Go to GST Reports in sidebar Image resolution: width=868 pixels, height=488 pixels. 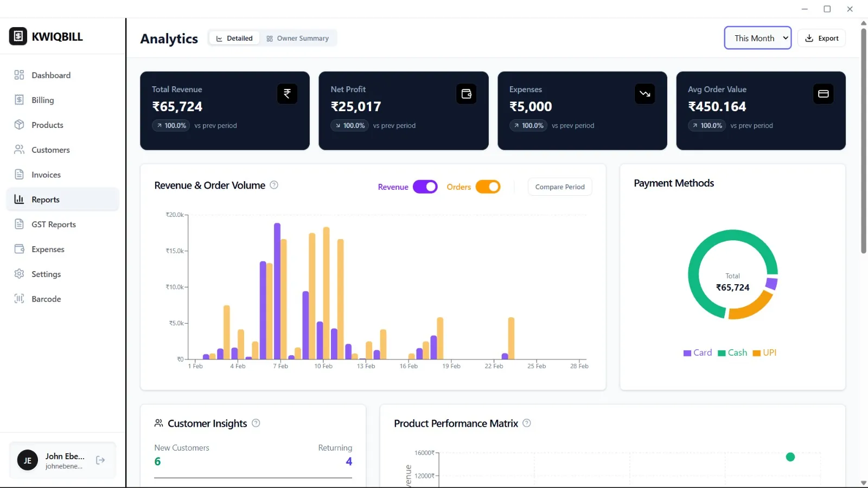point(53,224)
